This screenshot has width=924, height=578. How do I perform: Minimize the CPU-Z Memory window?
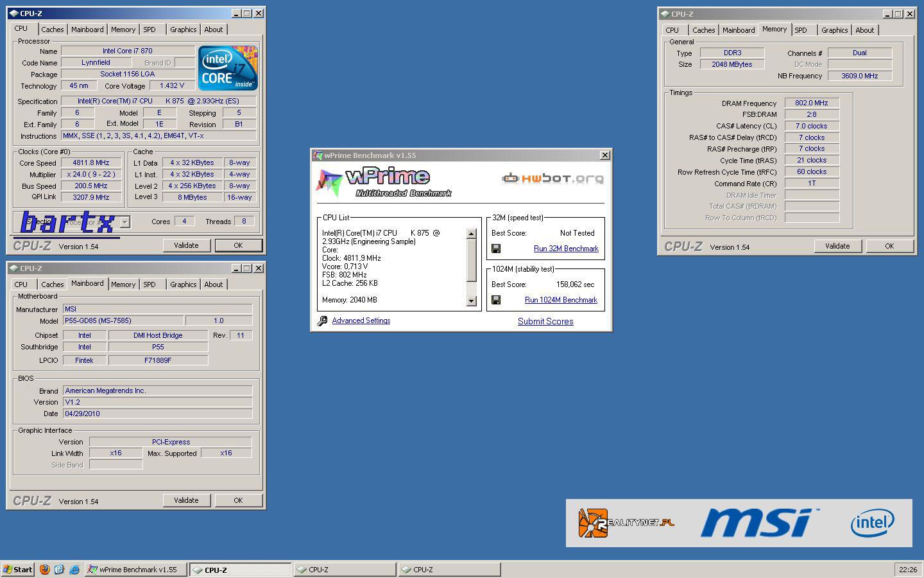[887, 14]
